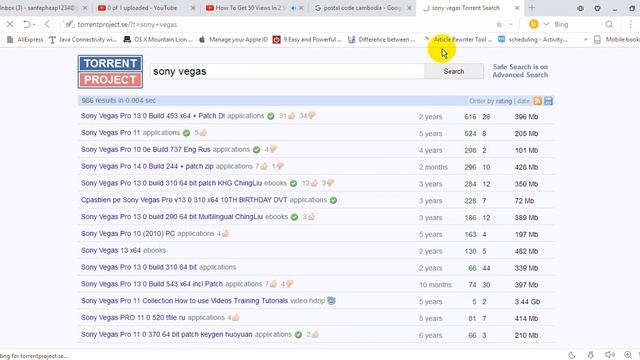Open Manage your Apple ID bookmark
This screenshot has height=360, width=640.
[233, 40]
